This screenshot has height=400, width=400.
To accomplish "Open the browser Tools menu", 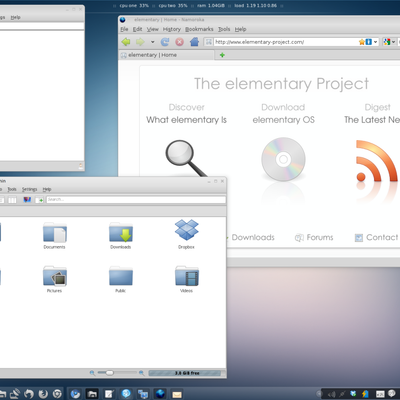I will click(224, 29).
